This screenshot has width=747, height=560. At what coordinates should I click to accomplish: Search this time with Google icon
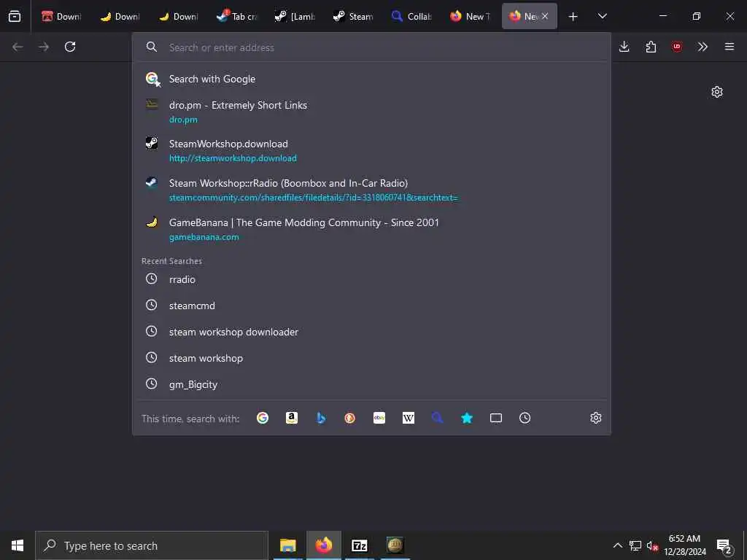coord(263,418)
